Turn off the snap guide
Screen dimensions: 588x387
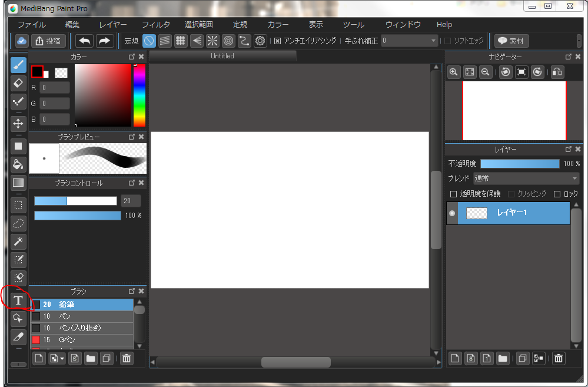point(149,41)
